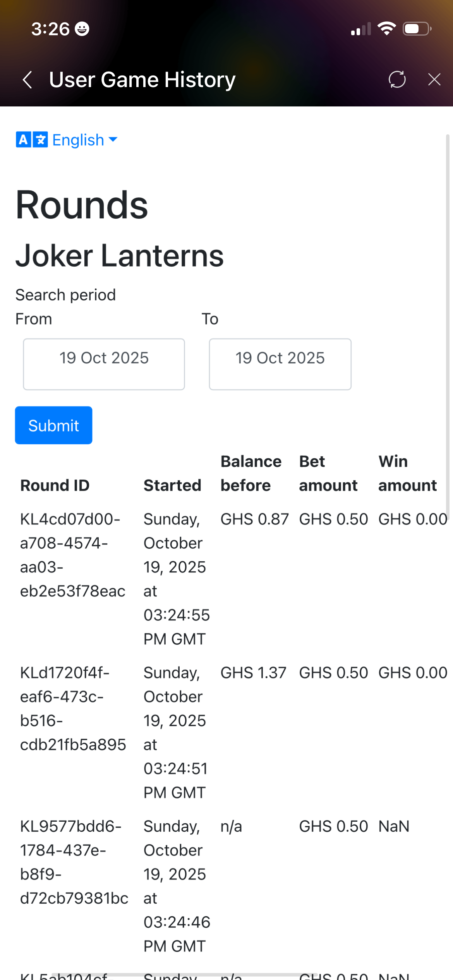Click the Started column header
453x980 pixels.
coord(172,485)
